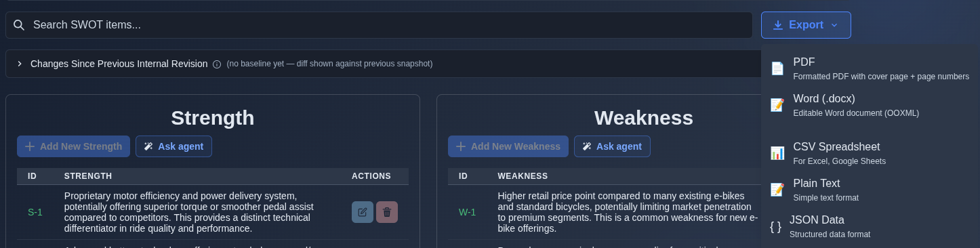This screenshot has width=980, height=248.
Task: Click the Word document icon
Action: click(777, 105)
